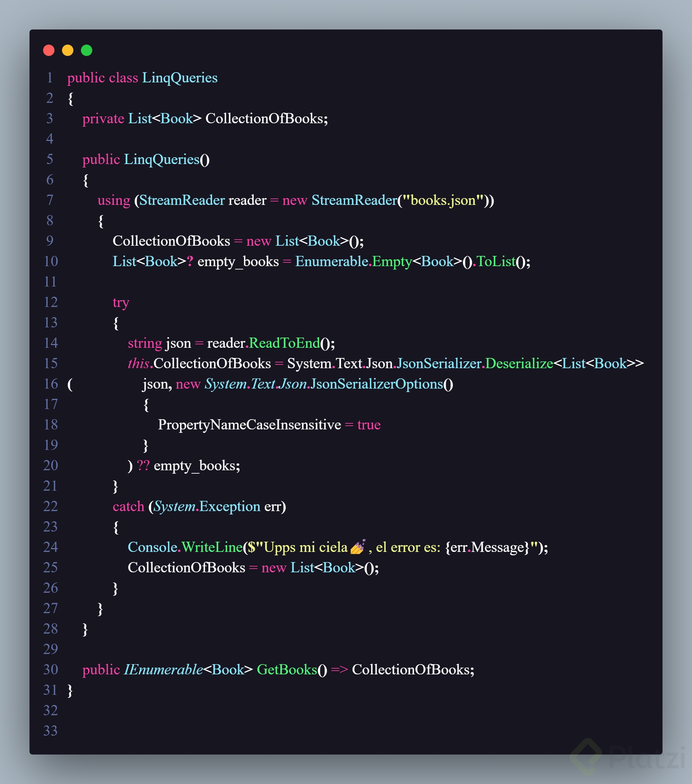The width and height of the screenshot is (692, 784).
Task: Click the "??" operator on line 20
Action: coord(143,466)
